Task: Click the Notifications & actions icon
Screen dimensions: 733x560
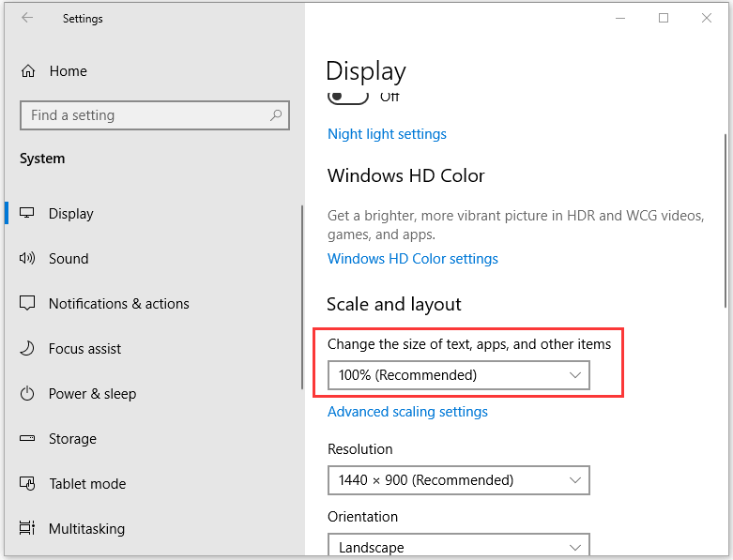Action: (28, 304)
